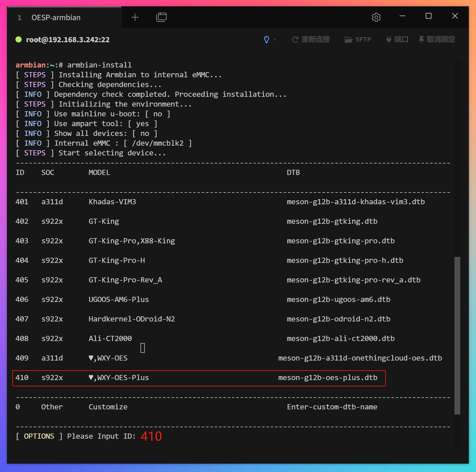Viewport: 476px width, 472px height.
Task: Click the green connection status dot
Action: [x=18, y=39]
